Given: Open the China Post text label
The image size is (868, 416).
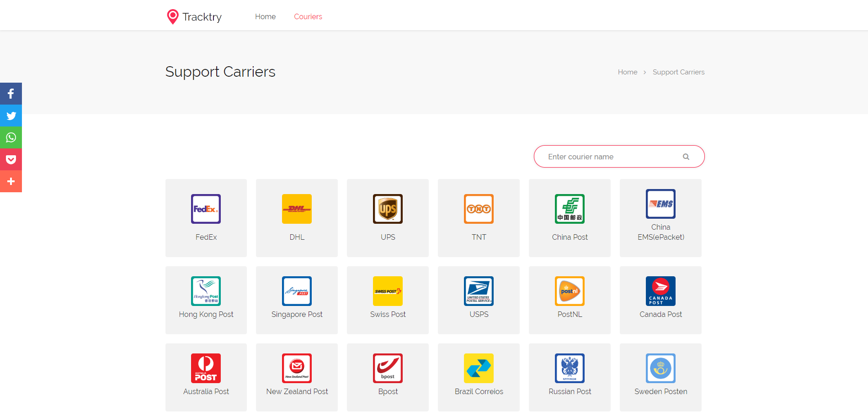Looking at the screenshot, I should click(570, 237).
